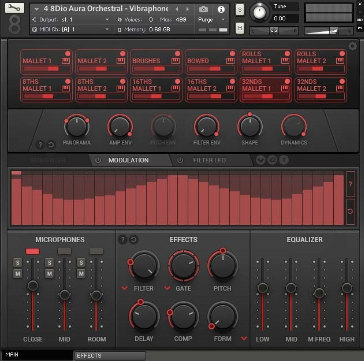Viewport: 364px width, 361px height.
Task: Switch to the FILTER LFO tab
Action: pos(209,160)
